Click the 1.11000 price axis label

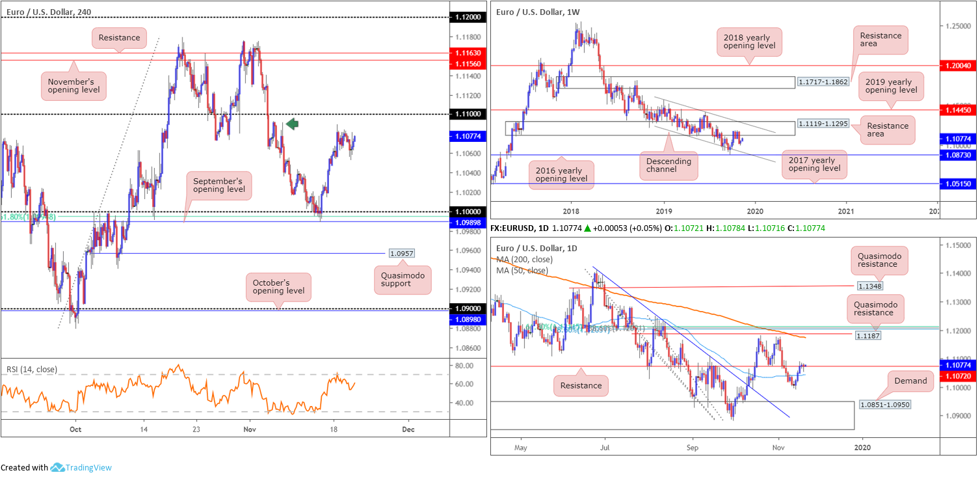point(468,114)
